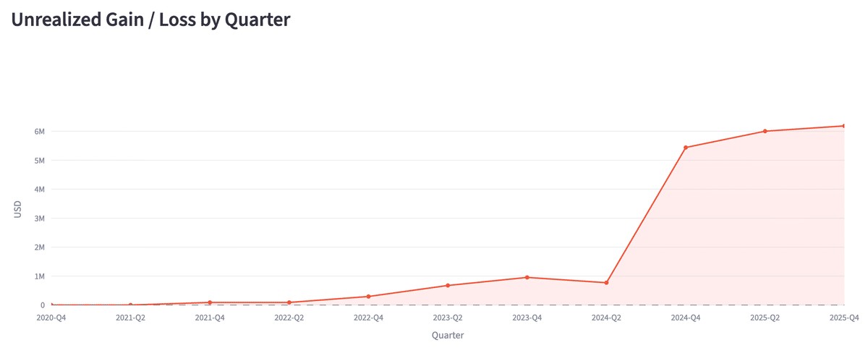This screenshot has height=348, width=868.
Task: Click the USD y-axis title
Action: pos(18,211)
